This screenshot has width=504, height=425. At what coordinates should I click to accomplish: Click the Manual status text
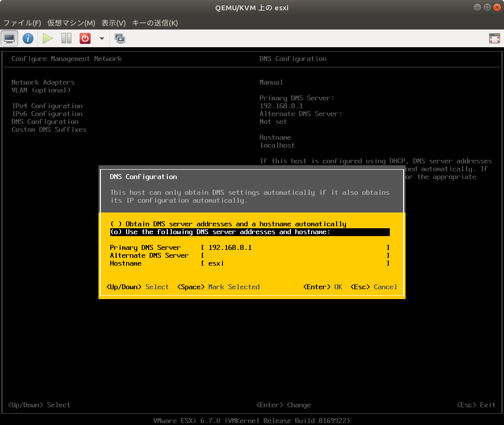[x=271, y=82]
